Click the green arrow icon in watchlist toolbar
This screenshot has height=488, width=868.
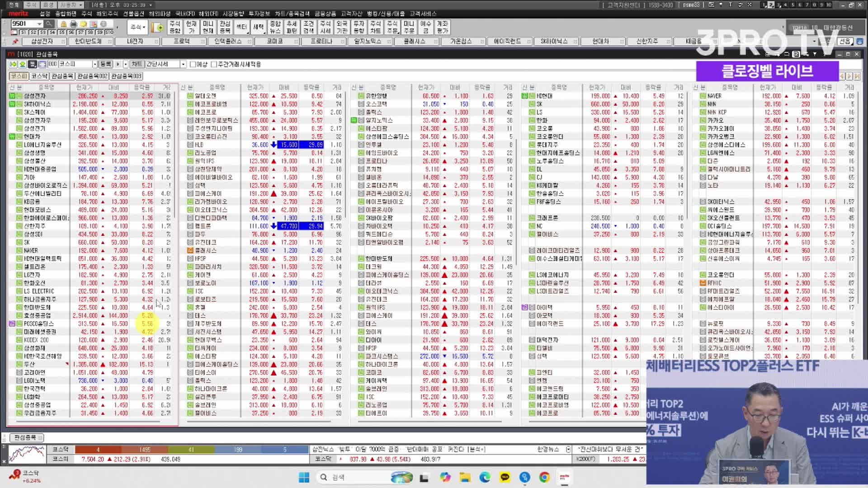coord(13,64)
